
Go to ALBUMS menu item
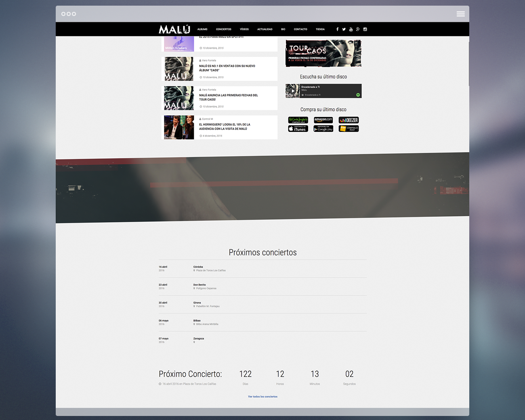pos(202,29)
